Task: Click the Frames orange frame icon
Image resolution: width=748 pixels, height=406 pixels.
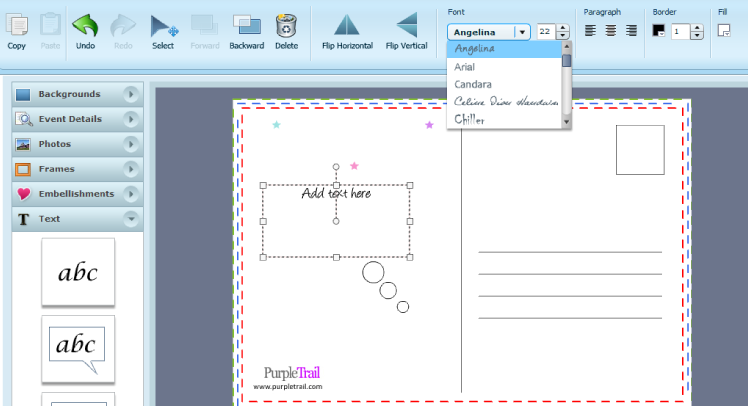Action: pyautogui.click(x=23, y=169)
